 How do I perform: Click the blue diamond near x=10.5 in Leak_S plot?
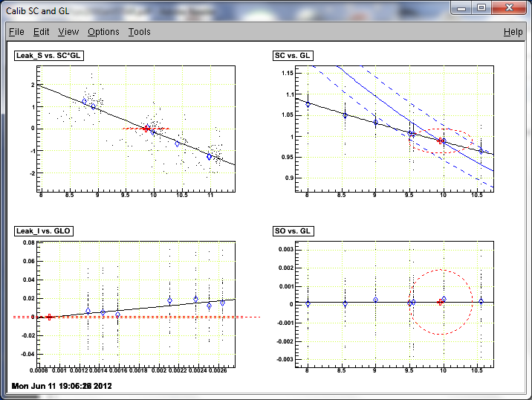(x=177, y=143)
